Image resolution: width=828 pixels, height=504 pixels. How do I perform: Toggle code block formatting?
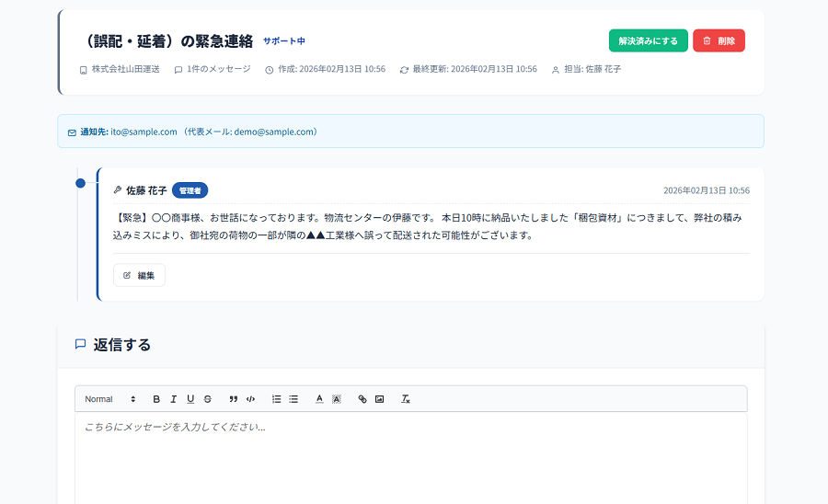(250, 399)
